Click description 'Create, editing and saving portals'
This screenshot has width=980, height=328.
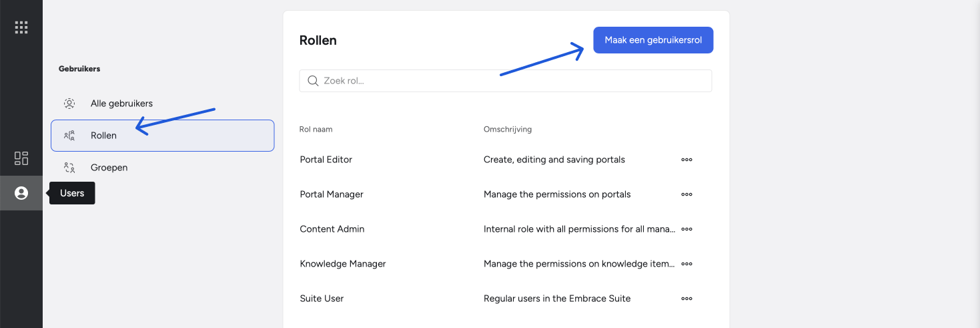tap(554, 160)
